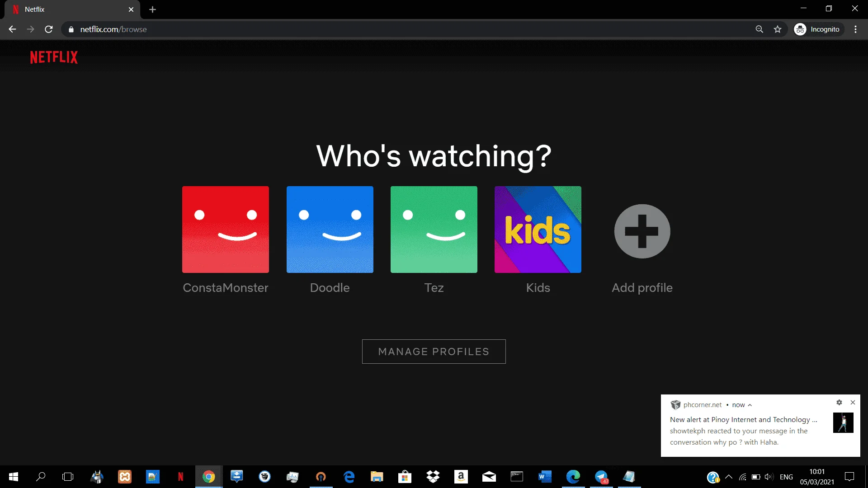Open the Windows Action Center
868x488 pixels.
tap(849, 477)
